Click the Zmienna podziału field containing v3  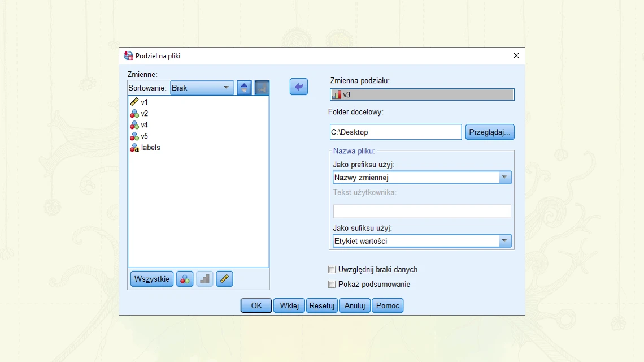(422, 94)
